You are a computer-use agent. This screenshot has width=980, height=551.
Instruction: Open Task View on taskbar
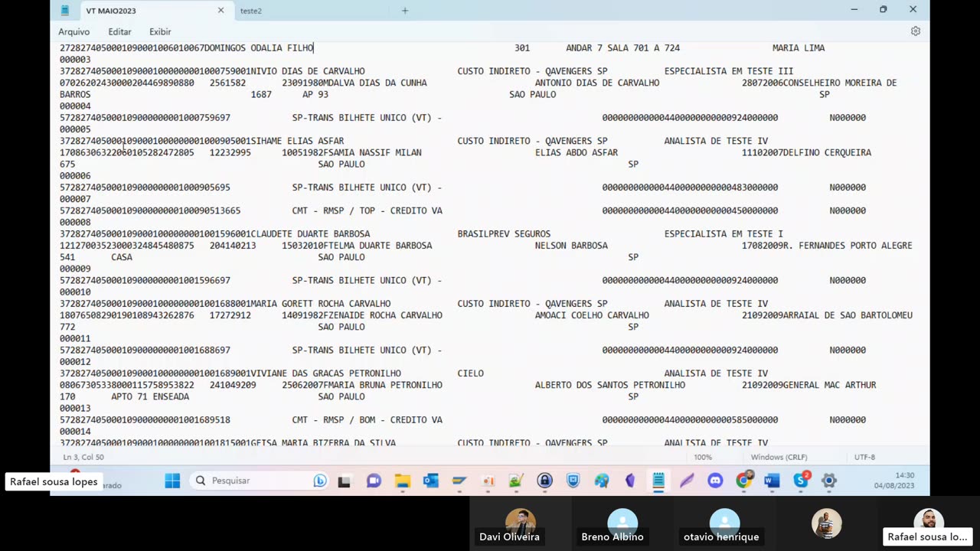[x=344, y=481]
